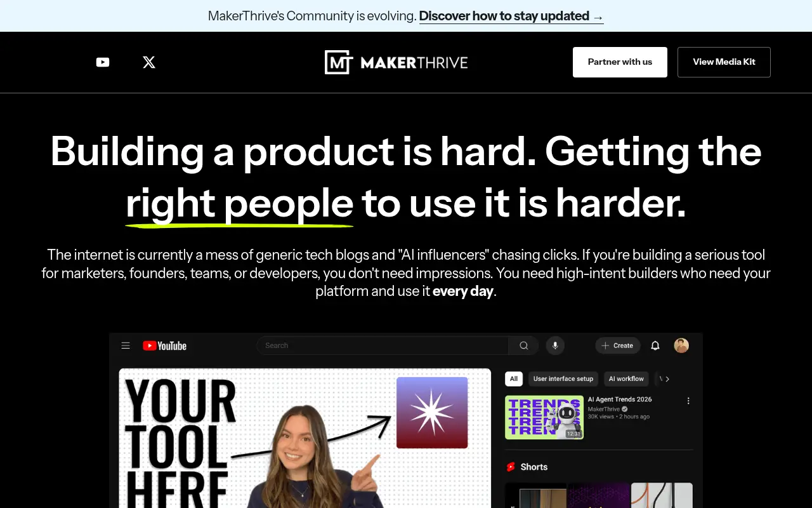Open the YouTube social icon in header
This screenshot has height=508, width=812.
tap(103, 62)
